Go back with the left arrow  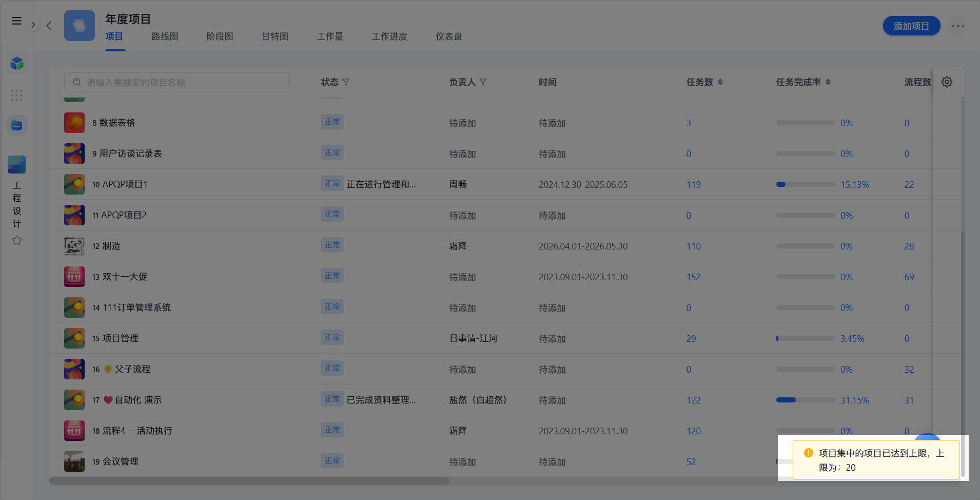click(49, 25)
